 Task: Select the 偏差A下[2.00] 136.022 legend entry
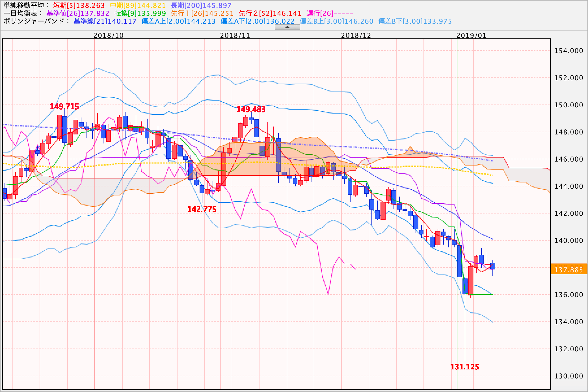click(258, 21)
